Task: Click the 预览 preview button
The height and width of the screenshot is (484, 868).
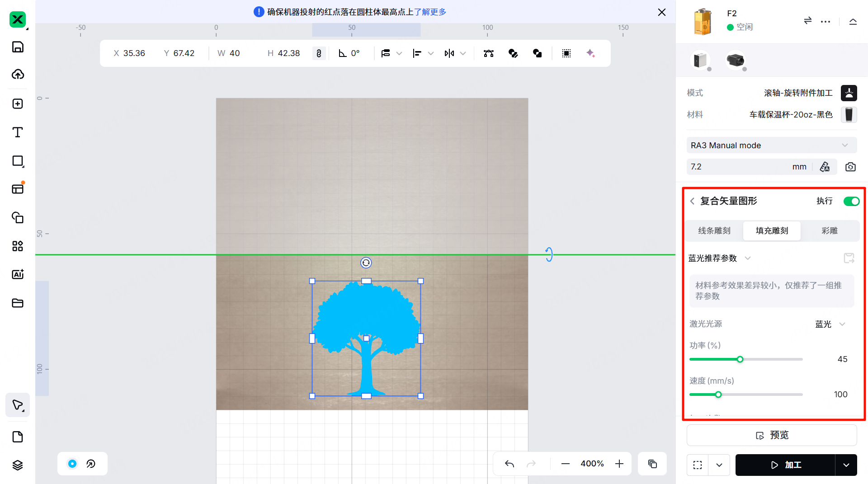Action: (772, 435)
